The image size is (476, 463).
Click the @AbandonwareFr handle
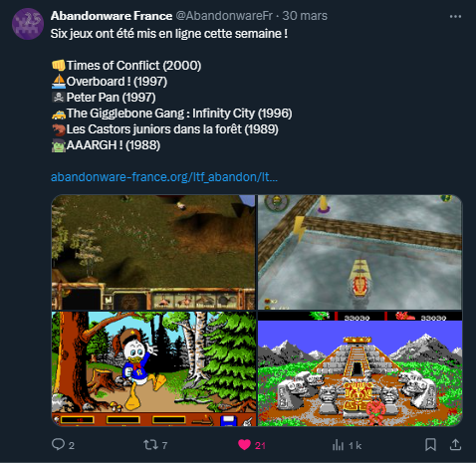pos(224,16)
